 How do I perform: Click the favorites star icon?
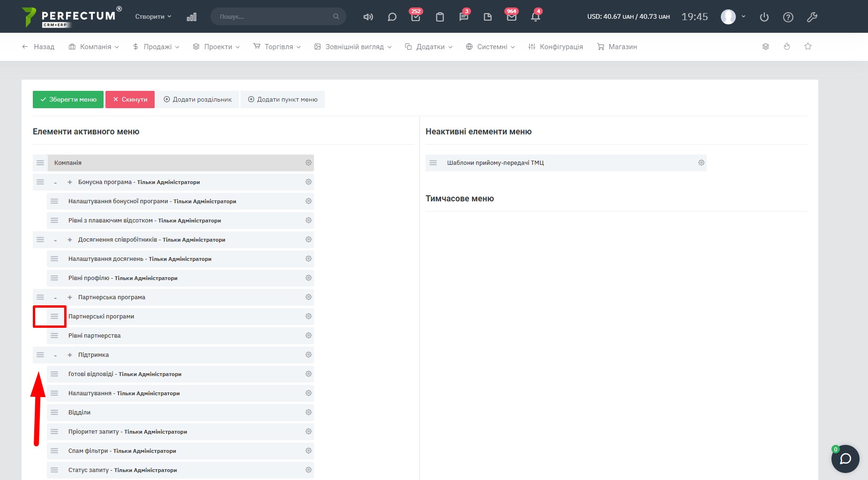click(x=808, y=46)
